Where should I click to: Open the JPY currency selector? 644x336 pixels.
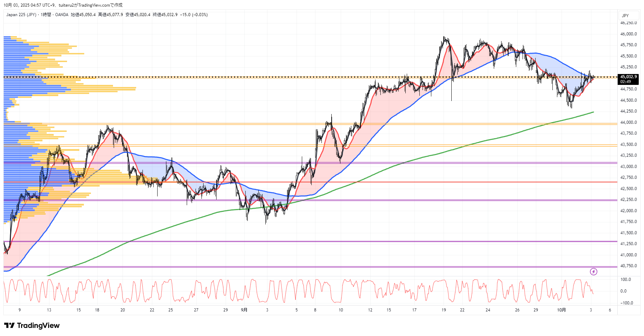click(625, 15)
